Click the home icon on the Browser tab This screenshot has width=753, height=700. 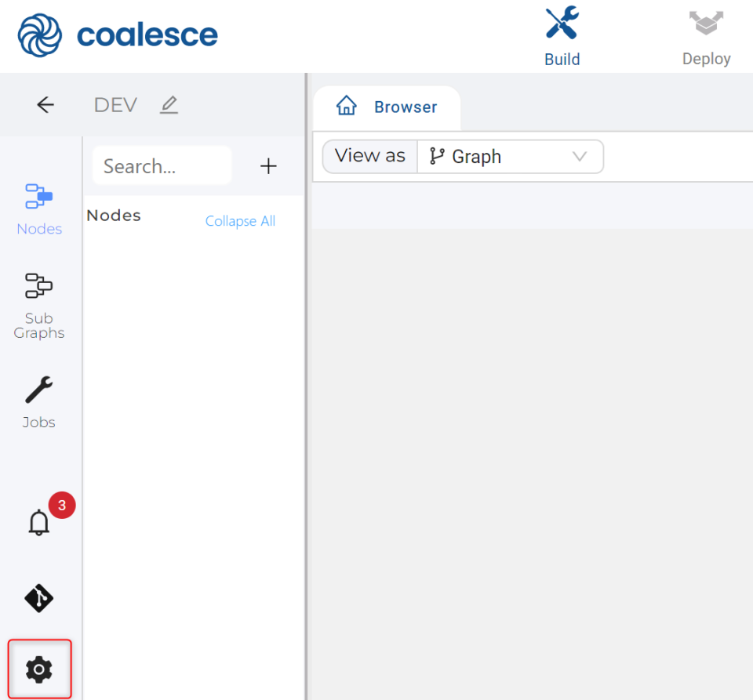click(x=346, y=106)
